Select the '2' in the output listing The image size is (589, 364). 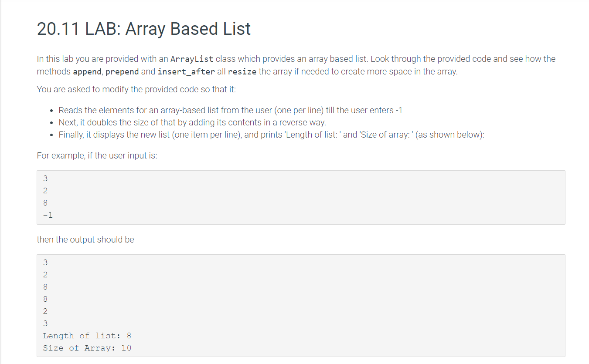click(45, 274)
